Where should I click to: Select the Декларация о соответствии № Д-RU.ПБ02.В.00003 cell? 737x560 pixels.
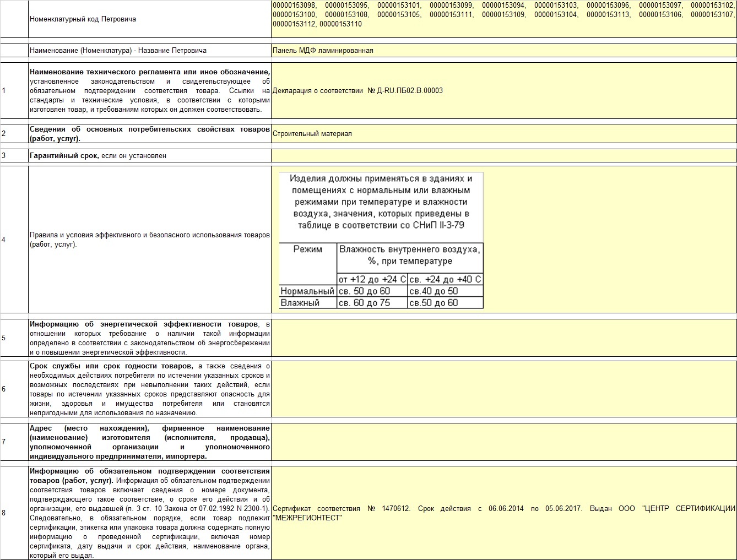(x=503, y=90)
